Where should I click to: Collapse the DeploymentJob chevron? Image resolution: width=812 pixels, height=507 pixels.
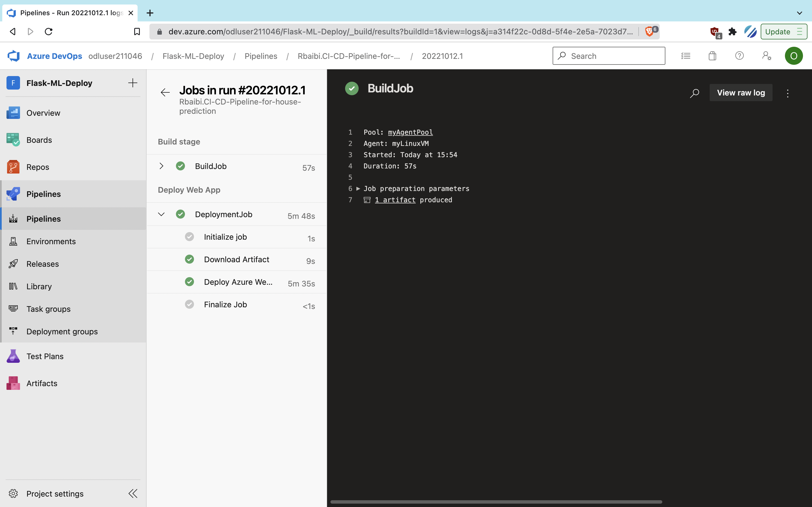[161, 214]
